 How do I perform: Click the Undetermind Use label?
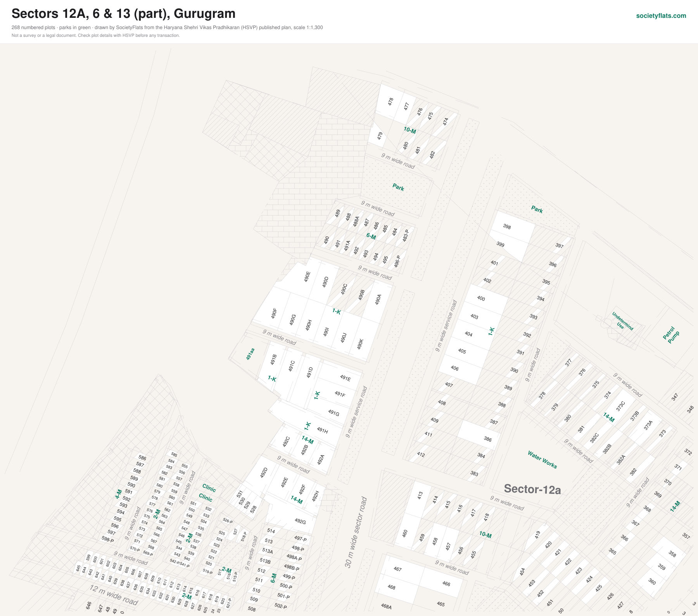click(622, 323)
